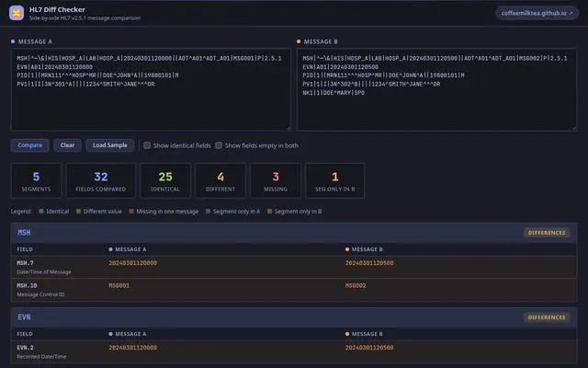This screenshot has width=588, height=368.
Task: Enable Show identical fields checkbox
Action: (147, 145)
